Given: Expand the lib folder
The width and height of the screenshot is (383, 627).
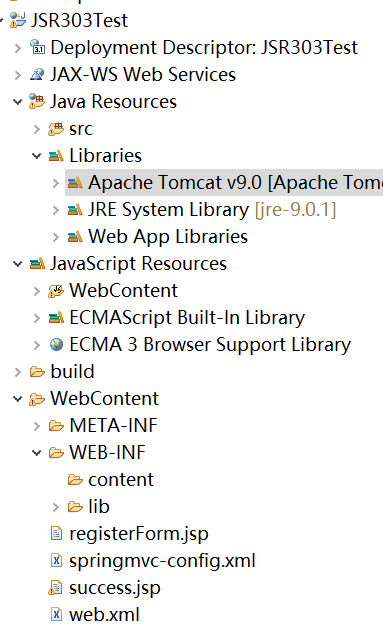Looking at the screenshot, I should pos(56,507).
